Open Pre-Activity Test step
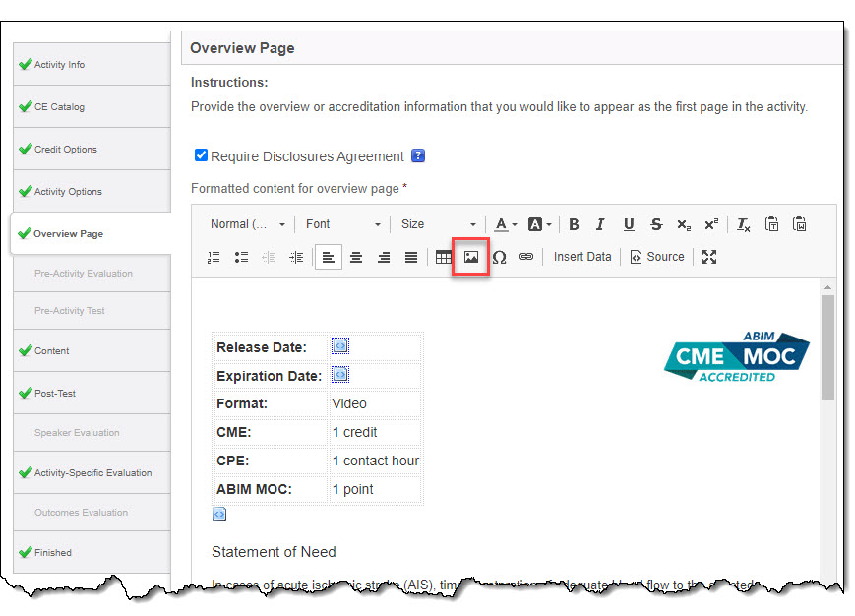855x616 pixels. pyautogui.click(x=92, y=311)
